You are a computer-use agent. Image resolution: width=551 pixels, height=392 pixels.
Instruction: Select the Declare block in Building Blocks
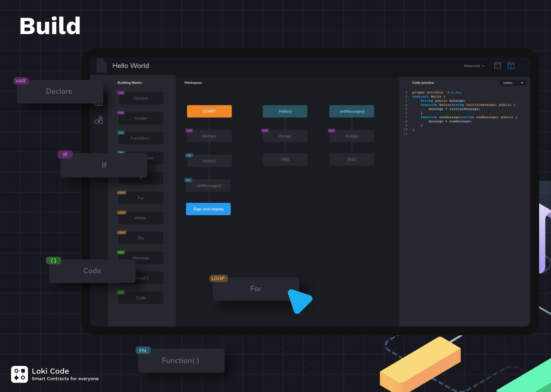point(141,98)
